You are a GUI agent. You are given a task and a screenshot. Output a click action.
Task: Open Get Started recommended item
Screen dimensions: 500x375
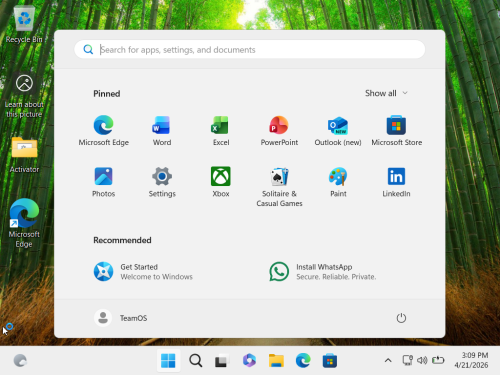point(143,272)
